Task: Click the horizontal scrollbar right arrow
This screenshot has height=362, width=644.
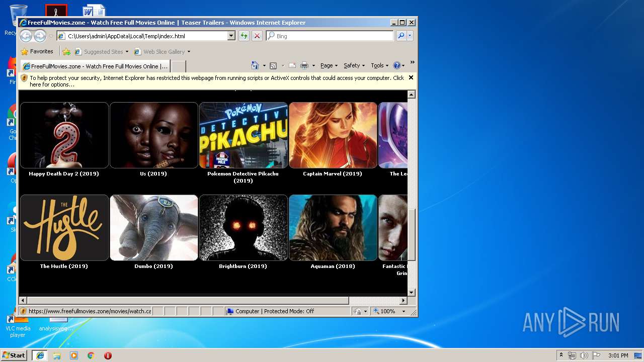Action: [403, 300]
